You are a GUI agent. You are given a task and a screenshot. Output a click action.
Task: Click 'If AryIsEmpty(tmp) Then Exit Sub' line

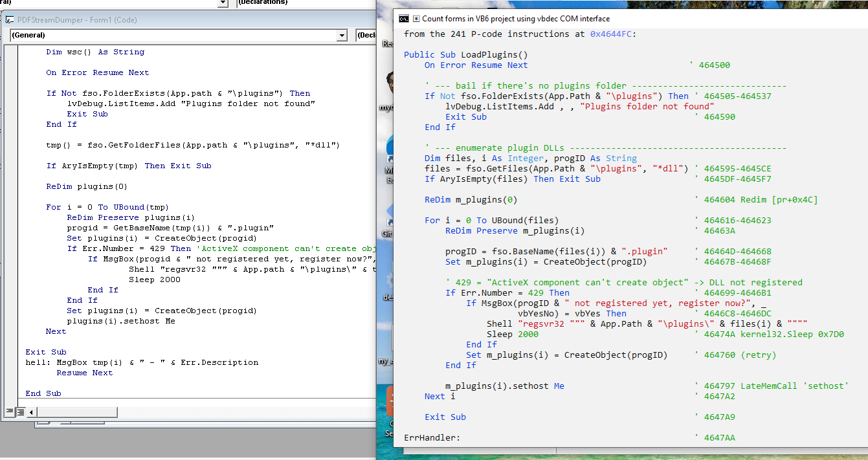click(x=129, y=166)
